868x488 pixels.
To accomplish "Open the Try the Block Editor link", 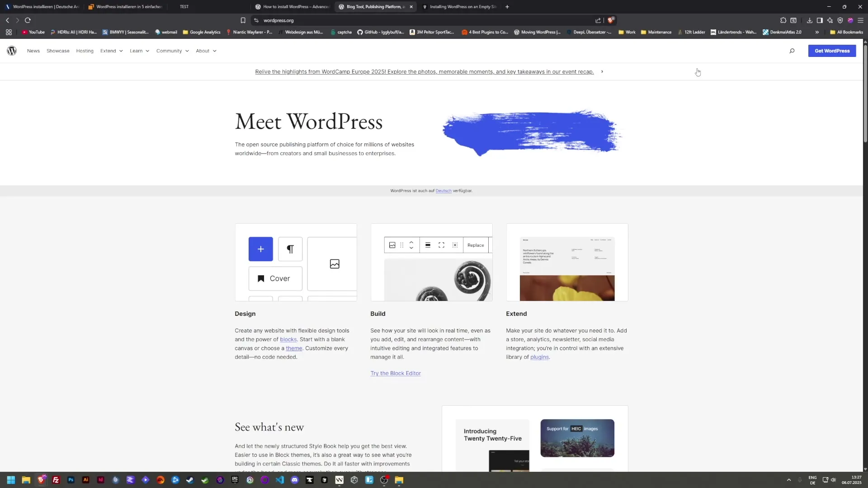I will coord(395,373).
